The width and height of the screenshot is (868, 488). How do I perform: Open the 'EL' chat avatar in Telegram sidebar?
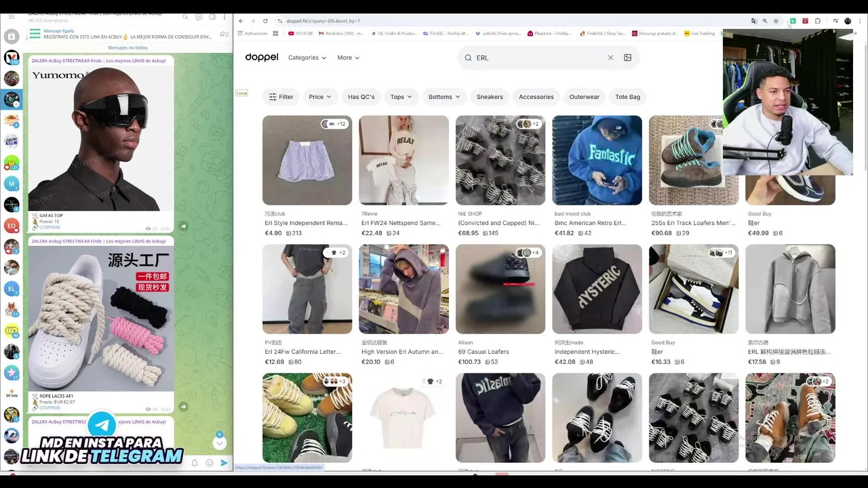coord(12,289)
